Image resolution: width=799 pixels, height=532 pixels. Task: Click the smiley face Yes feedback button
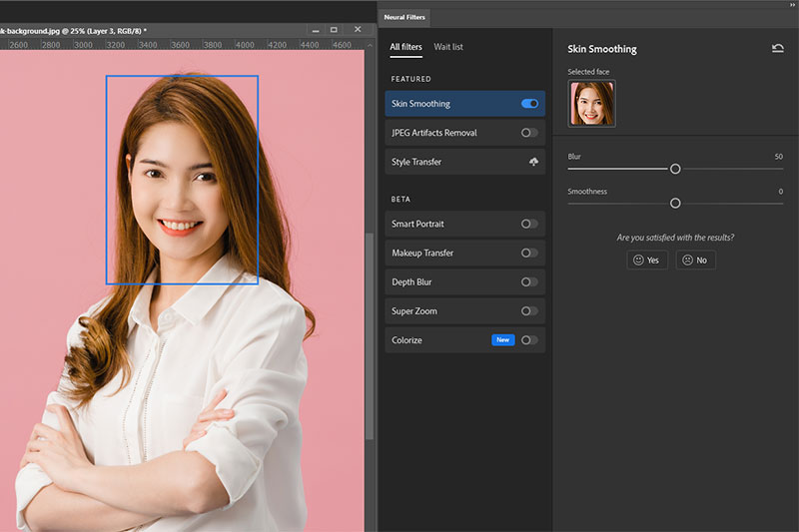tap(647, 260)
